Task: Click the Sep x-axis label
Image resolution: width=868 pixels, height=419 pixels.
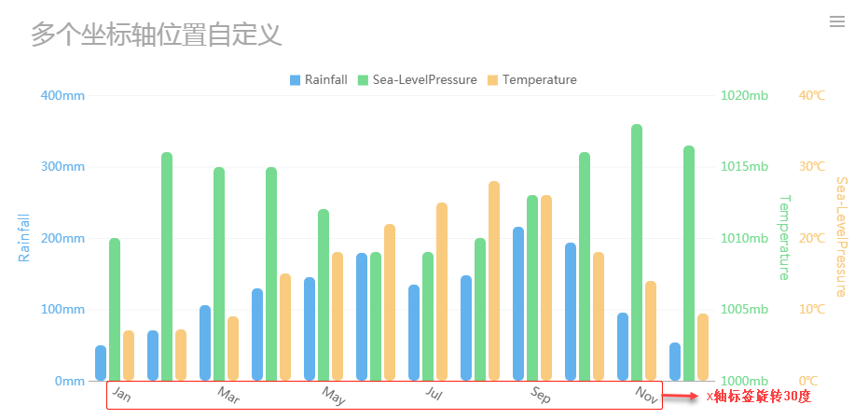Action: [x=541, y=395]
